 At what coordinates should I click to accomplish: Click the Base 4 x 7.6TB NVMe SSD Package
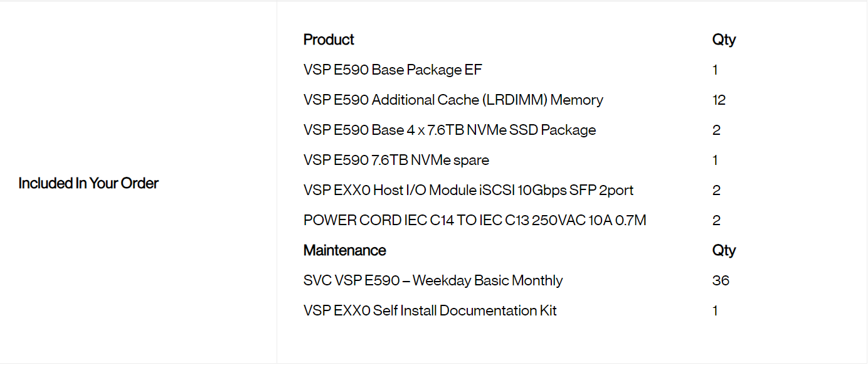(x=449, y=130)
